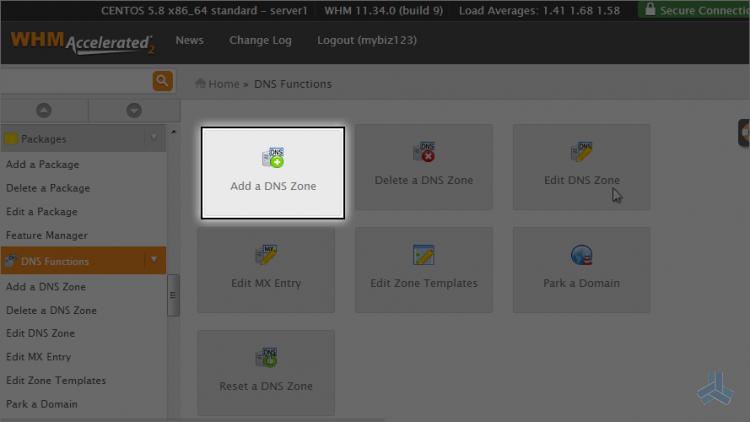Open the Edit DNS Zone tile
This screenshot has height=422, width=750.
(x=582, y=167)
